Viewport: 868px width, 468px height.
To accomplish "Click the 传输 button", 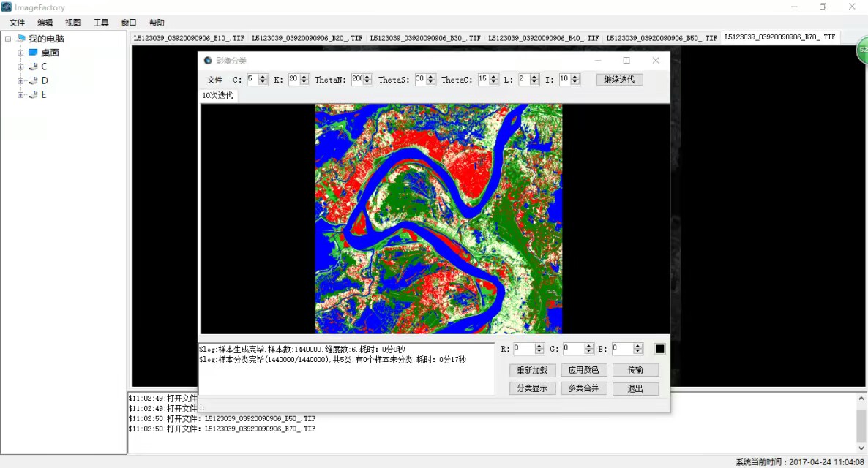I will pos(635,370).
